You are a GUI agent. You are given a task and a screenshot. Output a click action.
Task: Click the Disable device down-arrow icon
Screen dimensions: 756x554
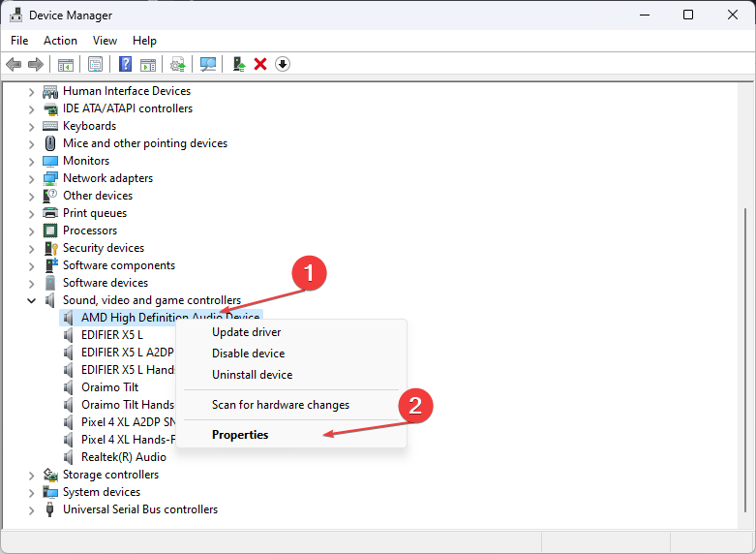[x=283, y=64]
